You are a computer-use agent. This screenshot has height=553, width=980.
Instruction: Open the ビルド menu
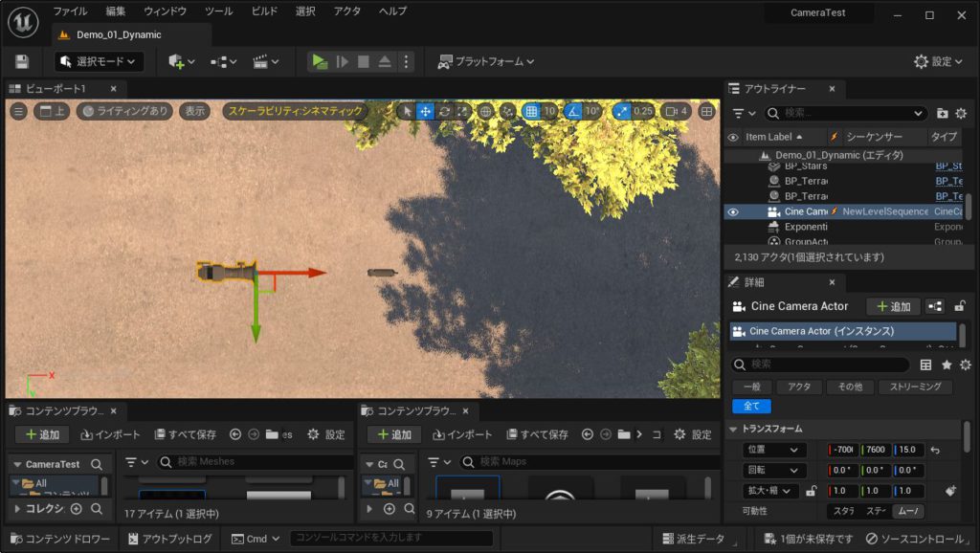(x=264, y=11)
